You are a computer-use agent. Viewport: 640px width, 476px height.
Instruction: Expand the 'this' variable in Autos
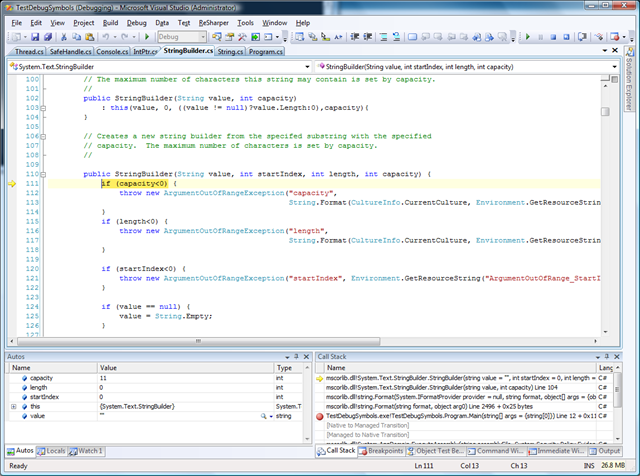13,406
